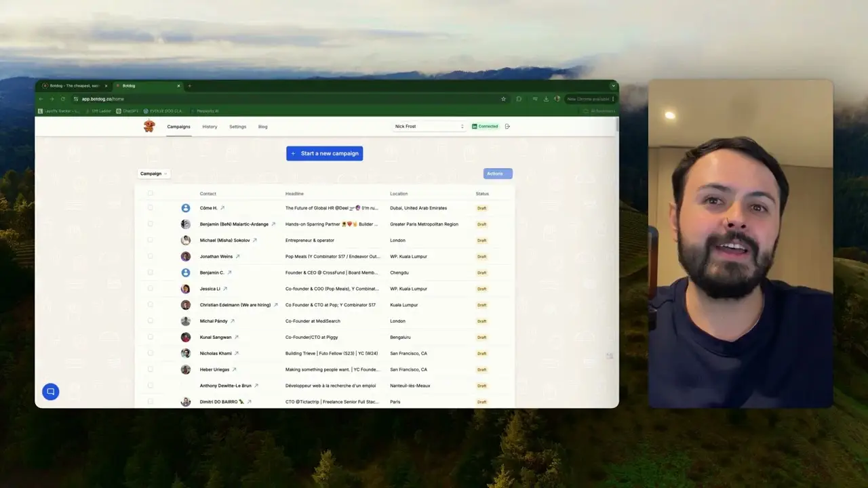Click the logout icon beside Connected
868x488 pixels.
tap(507, 127)
